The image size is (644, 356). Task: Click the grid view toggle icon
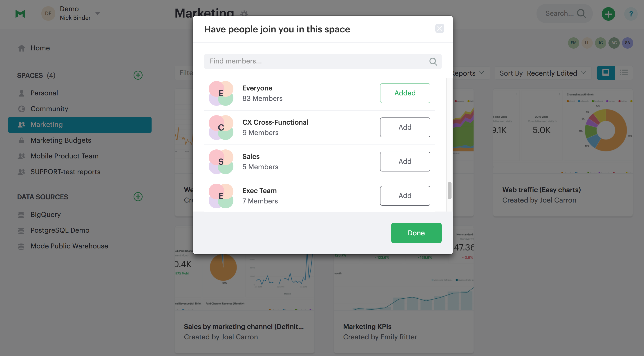606,72
